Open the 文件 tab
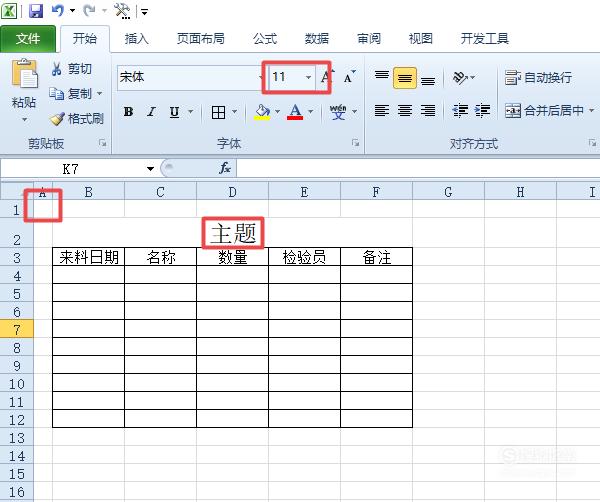Image resolution: width=600 pixels, height=502 pixels. [28, 38]
